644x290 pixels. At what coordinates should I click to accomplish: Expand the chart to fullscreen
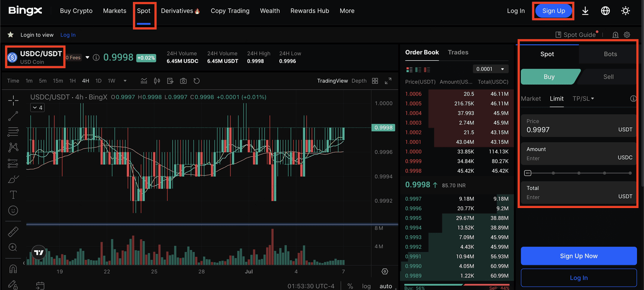pyautogui.click(x=388, y=81)
